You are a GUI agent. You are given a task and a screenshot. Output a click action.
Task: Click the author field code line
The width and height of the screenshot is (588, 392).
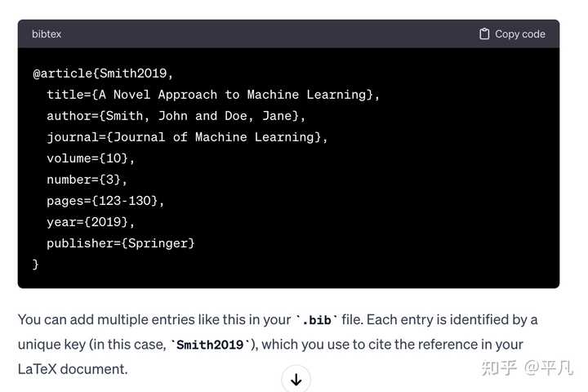click(176, 116)
